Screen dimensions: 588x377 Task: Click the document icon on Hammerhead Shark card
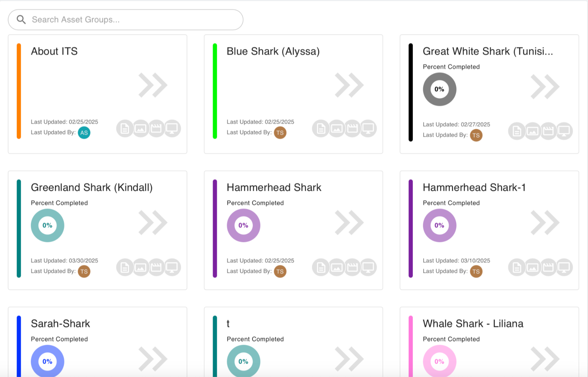321,267
